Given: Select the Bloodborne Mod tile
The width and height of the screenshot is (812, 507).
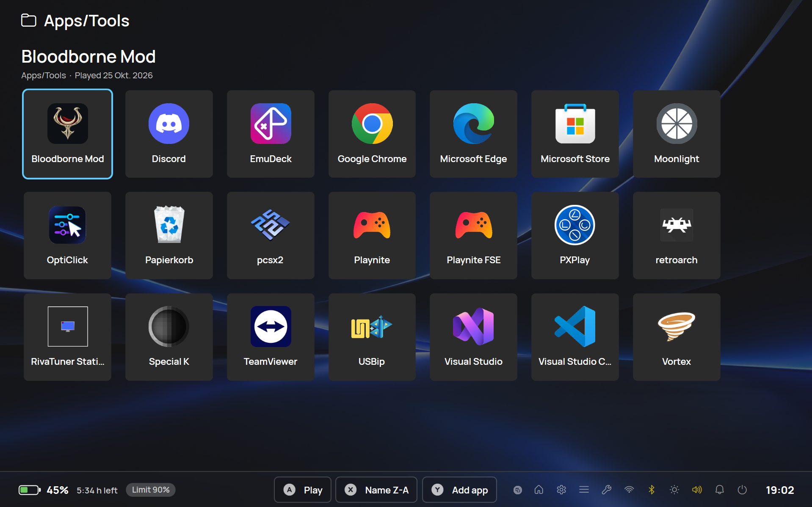Looking at the screenshot, I should 67,134.
